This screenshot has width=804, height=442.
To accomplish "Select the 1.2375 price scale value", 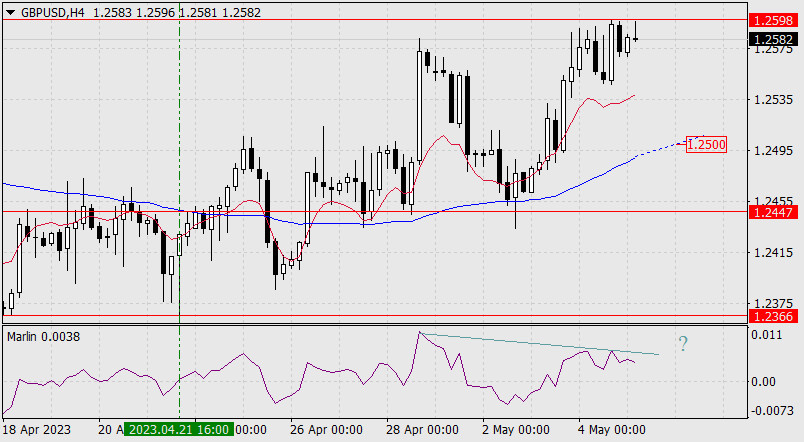I will 773,304.
